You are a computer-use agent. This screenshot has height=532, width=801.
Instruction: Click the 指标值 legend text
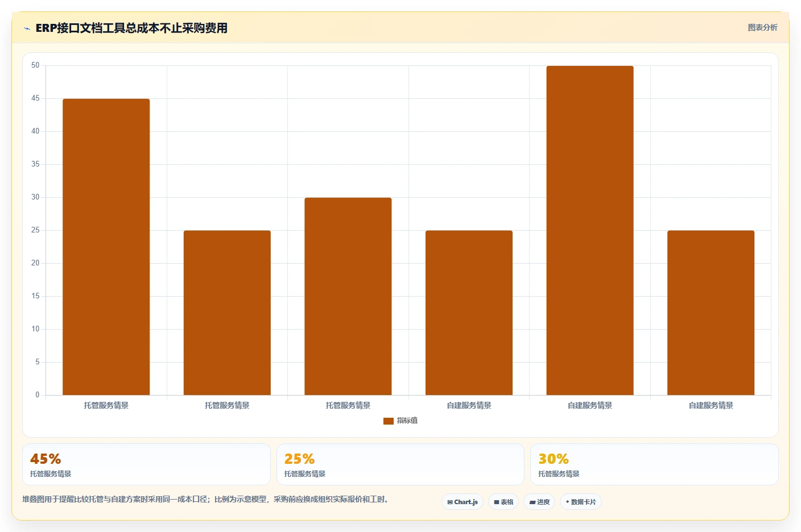point(407,421)
